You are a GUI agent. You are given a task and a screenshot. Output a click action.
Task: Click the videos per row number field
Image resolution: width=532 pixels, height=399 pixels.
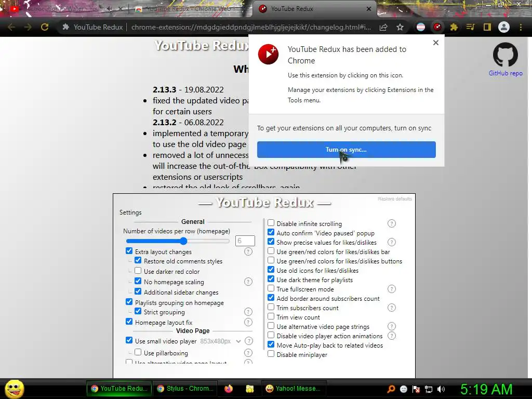click(245, 241)
